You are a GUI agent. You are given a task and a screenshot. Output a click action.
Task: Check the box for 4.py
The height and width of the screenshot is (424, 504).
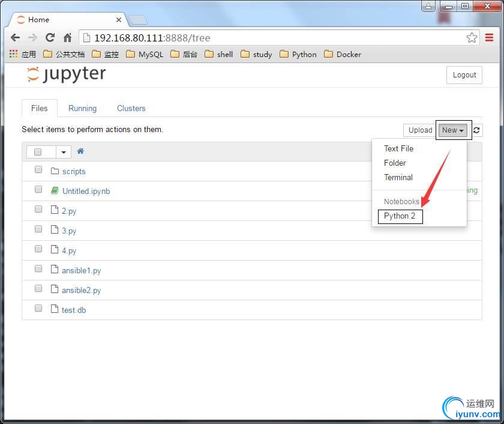[x=38, y=249]
